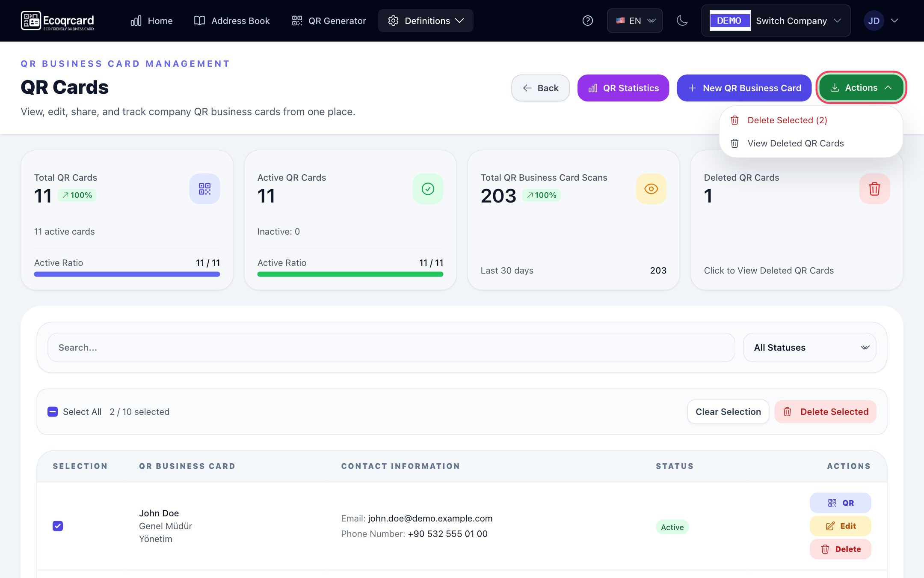Click the Home nav item
The width and height of the screenshot is (924, 578).
[152, 21]
